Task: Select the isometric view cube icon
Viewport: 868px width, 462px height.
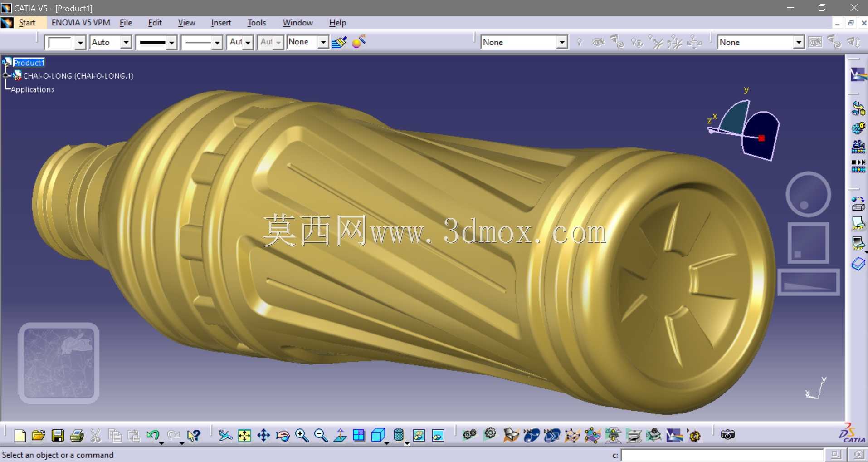Action: point(378,436)
